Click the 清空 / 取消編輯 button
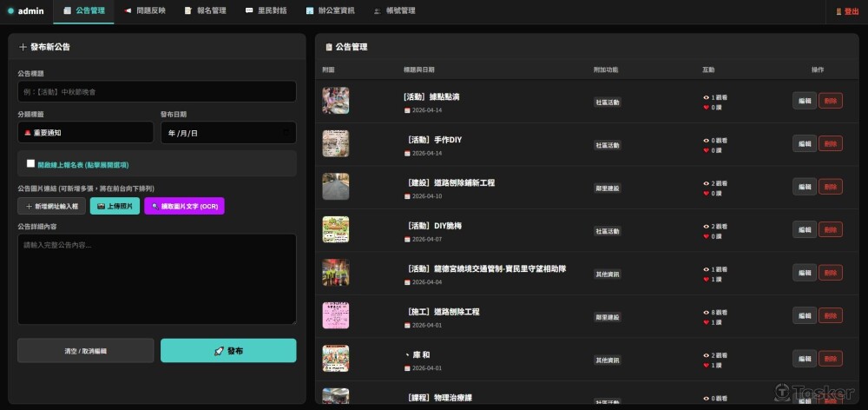Screen dimensions: 868x410 coord(86,351)
